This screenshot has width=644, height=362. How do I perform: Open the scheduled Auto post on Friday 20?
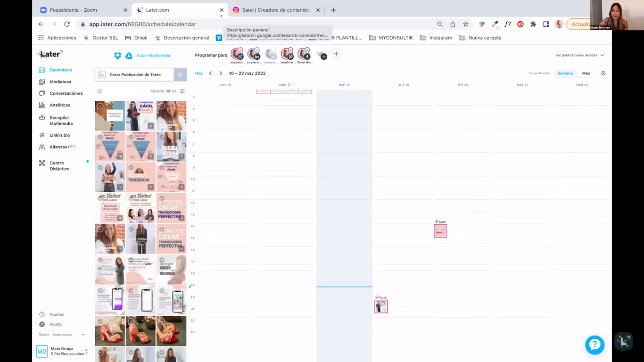tap(440, 230)
